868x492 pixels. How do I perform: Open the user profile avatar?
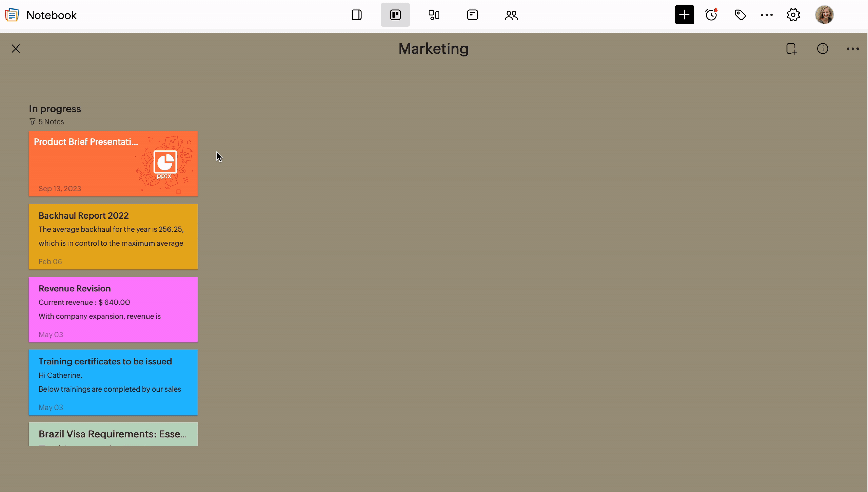tap(825, 15)
